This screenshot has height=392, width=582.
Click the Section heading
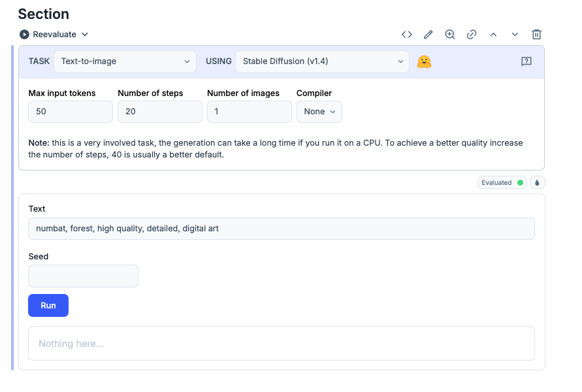coord(43,14)
